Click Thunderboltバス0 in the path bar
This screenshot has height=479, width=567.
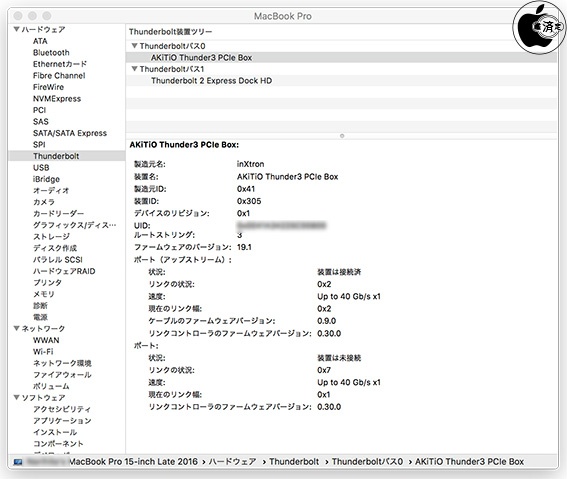[367, 462]
